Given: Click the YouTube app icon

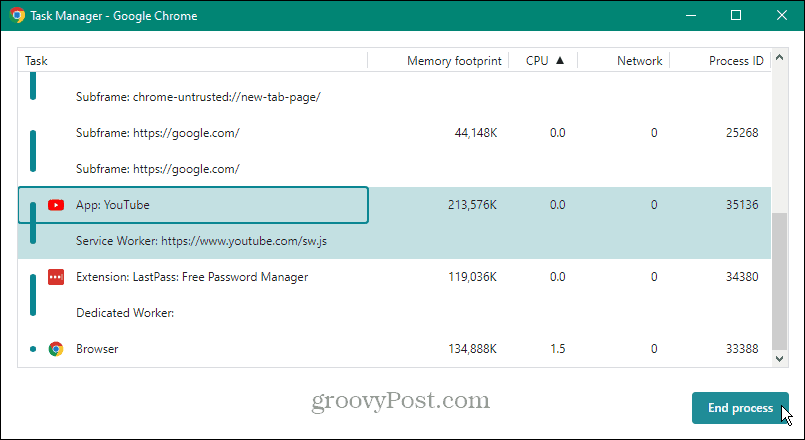Looking at the screenshot, I should point(56,205).
